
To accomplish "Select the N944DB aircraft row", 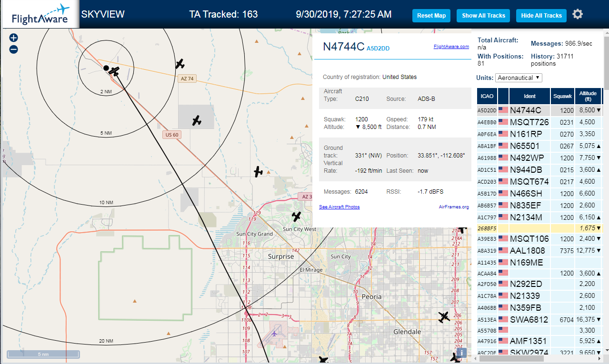I will tap(539, 169).
